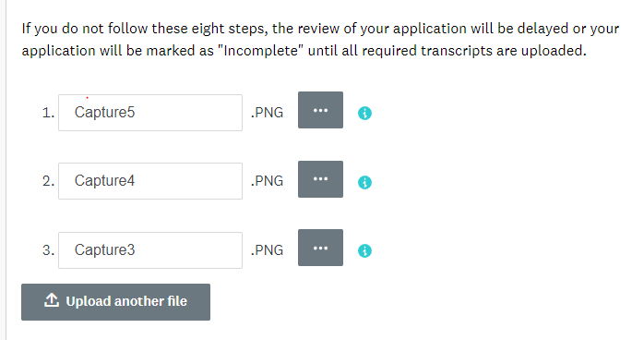This screenshot has width=644, height=340.
Task: Click the .PNG extension label of file 1
Action: tap(267, 113)
